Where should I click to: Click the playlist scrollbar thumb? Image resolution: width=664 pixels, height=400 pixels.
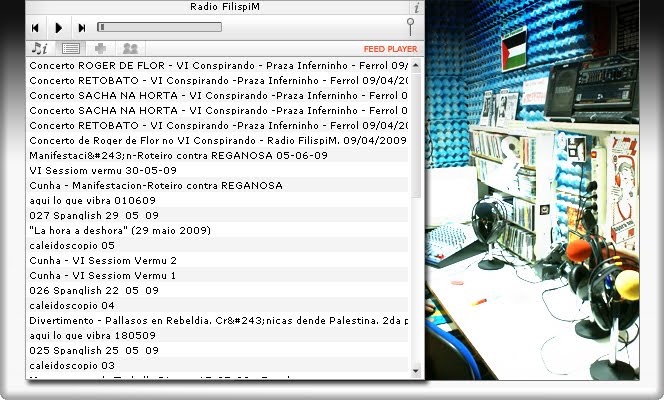tap(416, 135)
